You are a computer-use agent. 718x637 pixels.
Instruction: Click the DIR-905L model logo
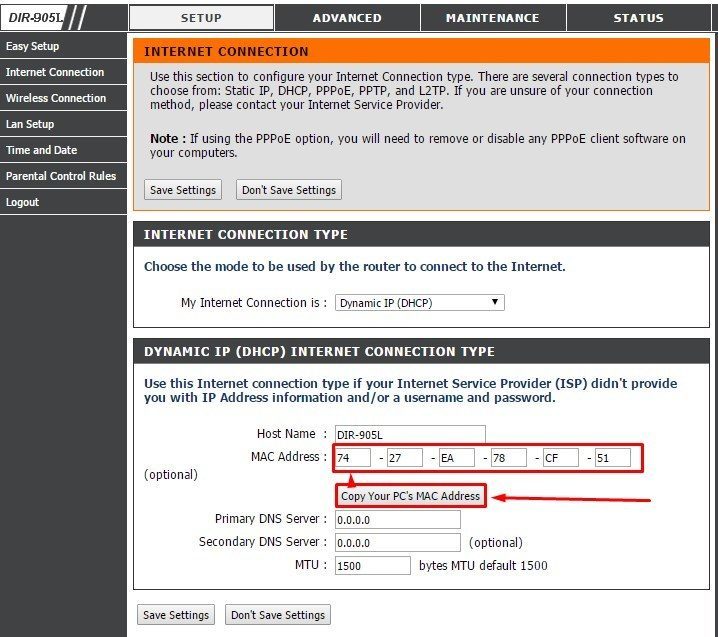click(35, 18)
